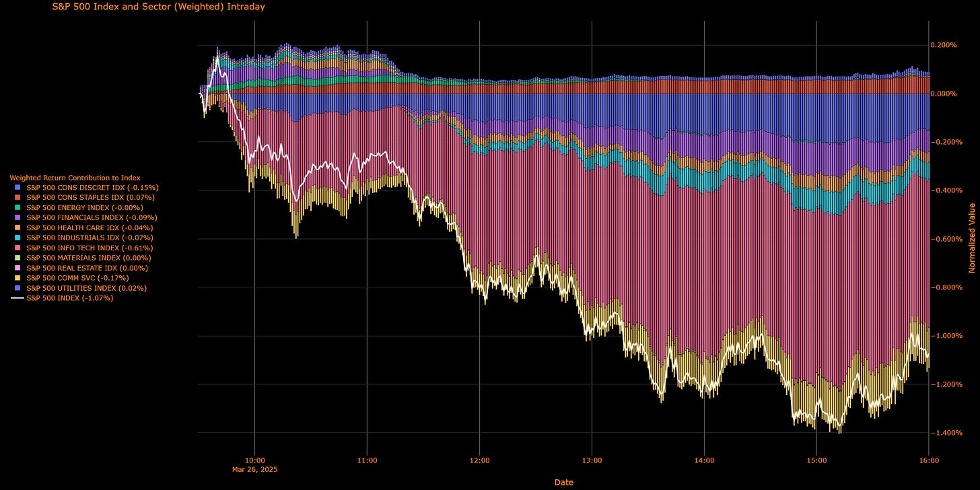Click the 15:00 x-axis tick label

coord(816,461)
